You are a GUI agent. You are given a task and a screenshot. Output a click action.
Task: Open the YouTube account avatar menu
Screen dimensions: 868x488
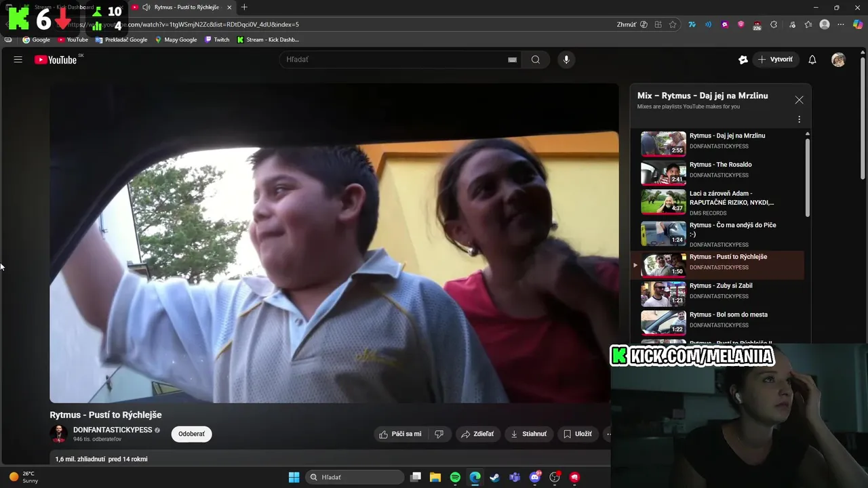click(839, 60)
